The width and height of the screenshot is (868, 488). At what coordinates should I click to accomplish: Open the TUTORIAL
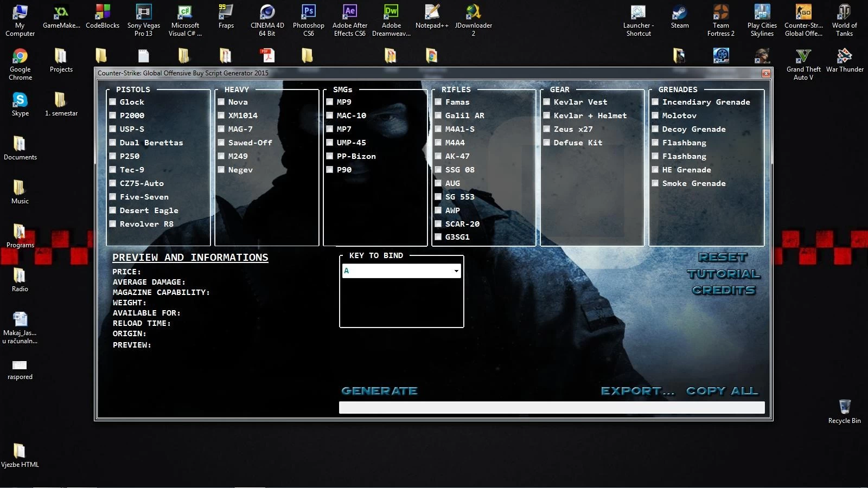[724, 274]
